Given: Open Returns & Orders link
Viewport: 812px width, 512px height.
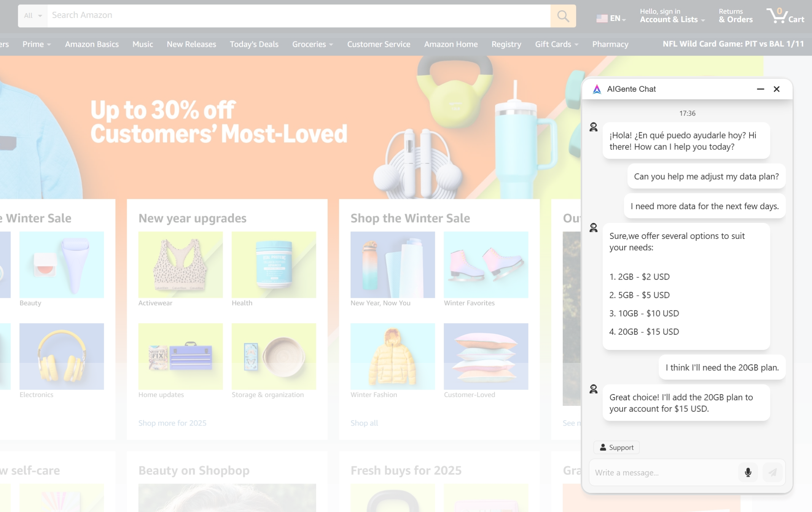Looking at the screenshot, I should pyautogui.click(x=735, y=16).
